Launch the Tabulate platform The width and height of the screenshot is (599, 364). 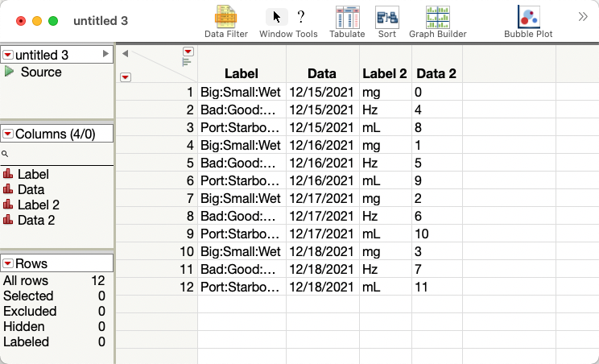click(x=347, y=17)
